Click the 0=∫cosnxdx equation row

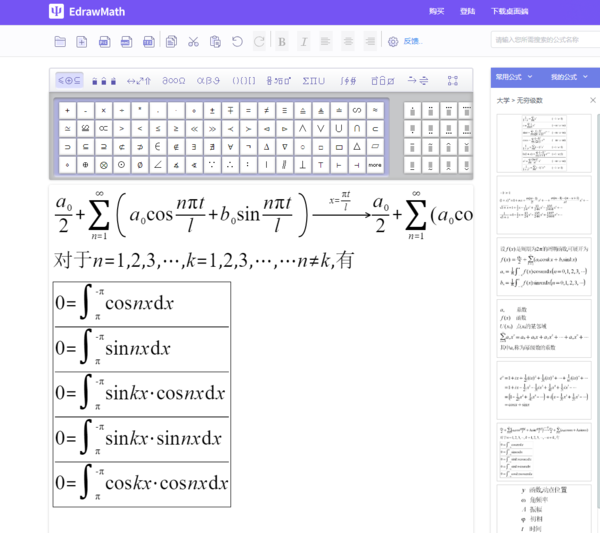[x=142, y=304]
